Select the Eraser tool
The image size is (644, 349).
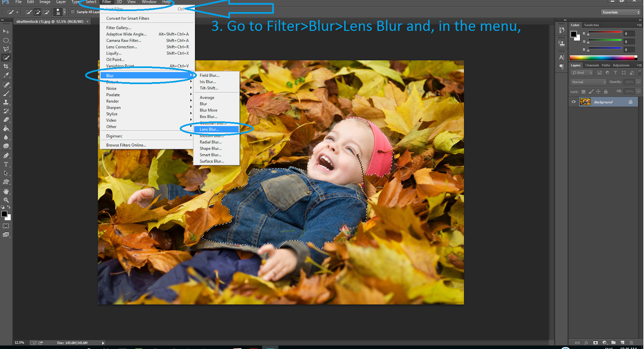[x=6, y=120]
